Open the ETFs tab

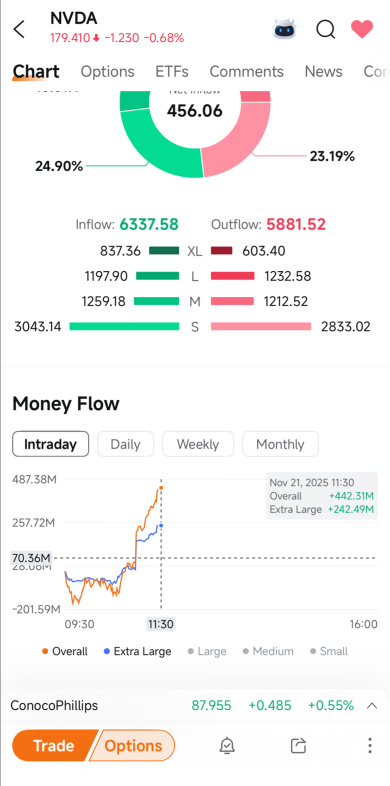coord(172,72)
